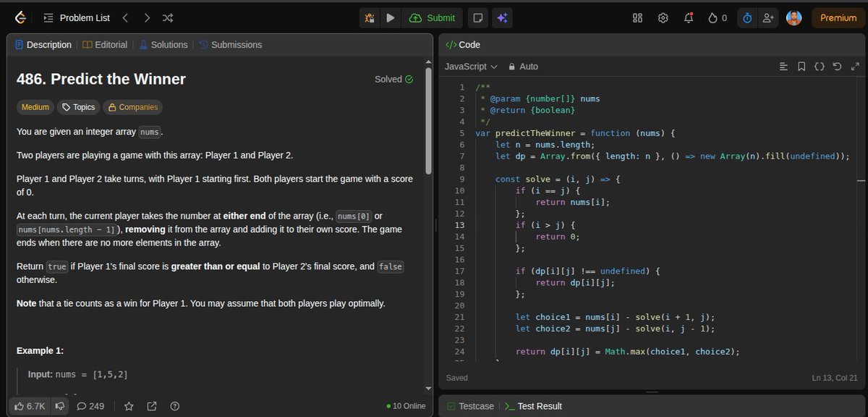The width and height of the screenshot is (868, 417).
Task: Open the layout grid icon
Action: pyautogui.click(x=637, y=18)
